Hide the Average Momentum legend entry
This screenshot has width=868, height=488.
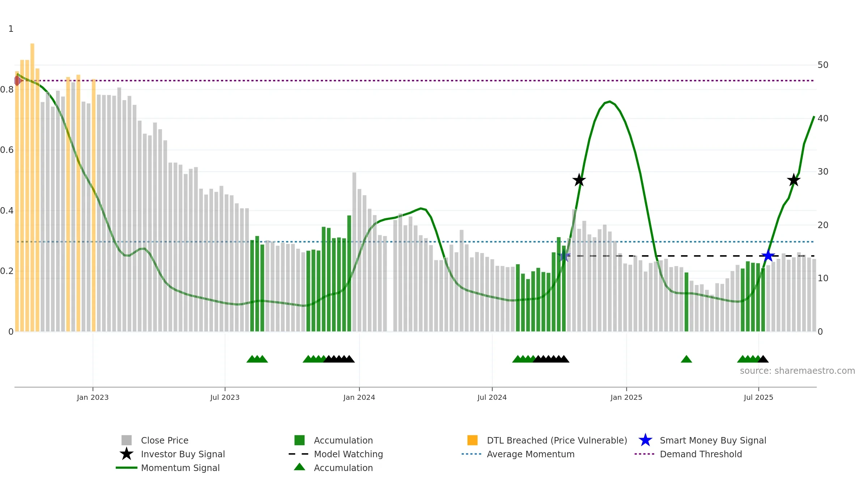pos(531,454)
